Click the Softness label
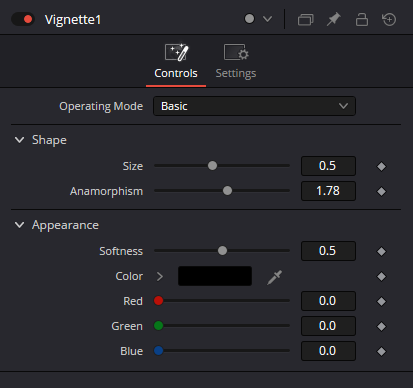This screenshot has height=388, width=413. [x=121, y=251]
